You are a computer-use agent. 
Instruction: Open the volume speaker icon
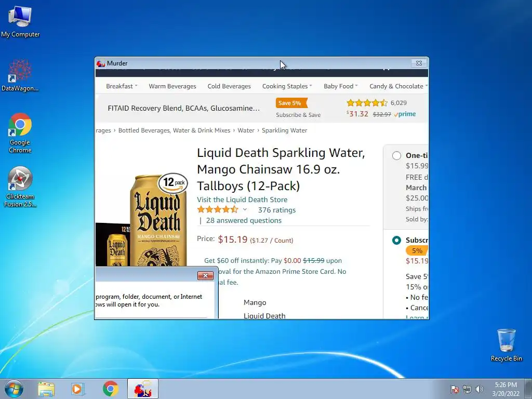pos(479,389)
